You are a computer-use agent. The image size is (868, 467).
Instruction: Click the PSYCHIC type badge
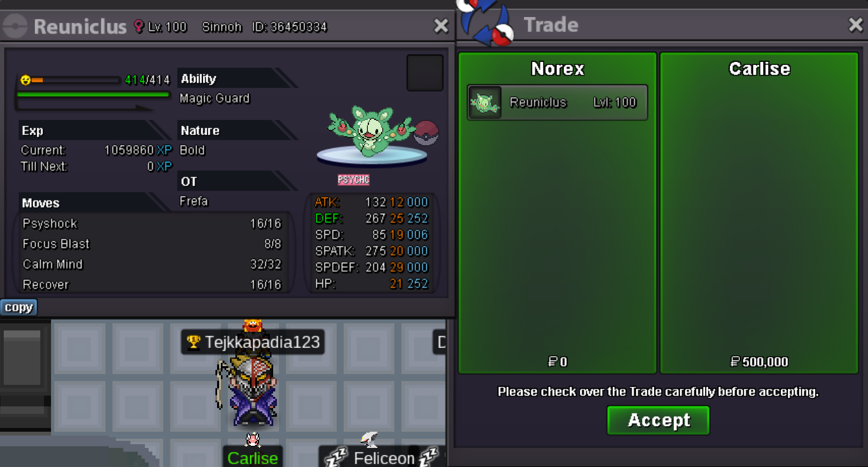point(353,180)
